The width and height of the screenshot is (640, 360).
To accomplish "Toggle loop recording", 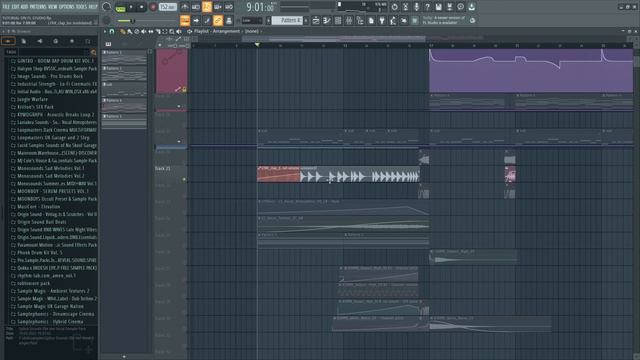I will point(229,7).
